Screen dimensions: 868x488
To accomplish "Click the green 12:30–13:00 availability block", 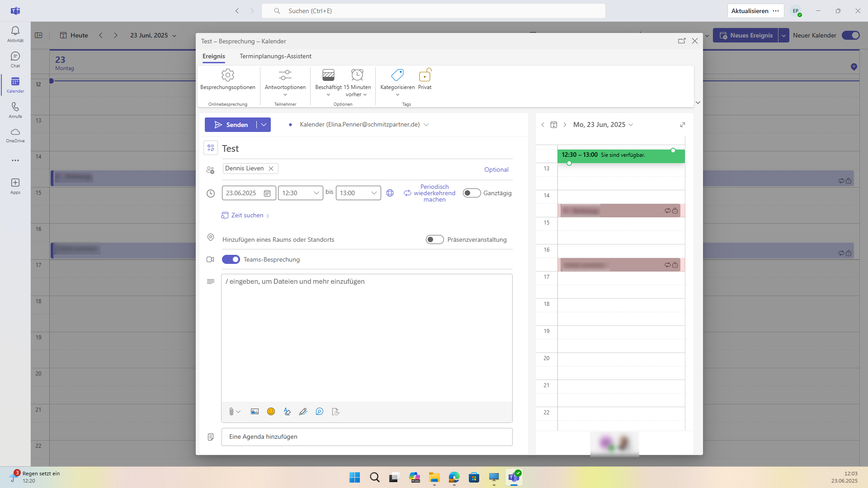I will point(621,155).
